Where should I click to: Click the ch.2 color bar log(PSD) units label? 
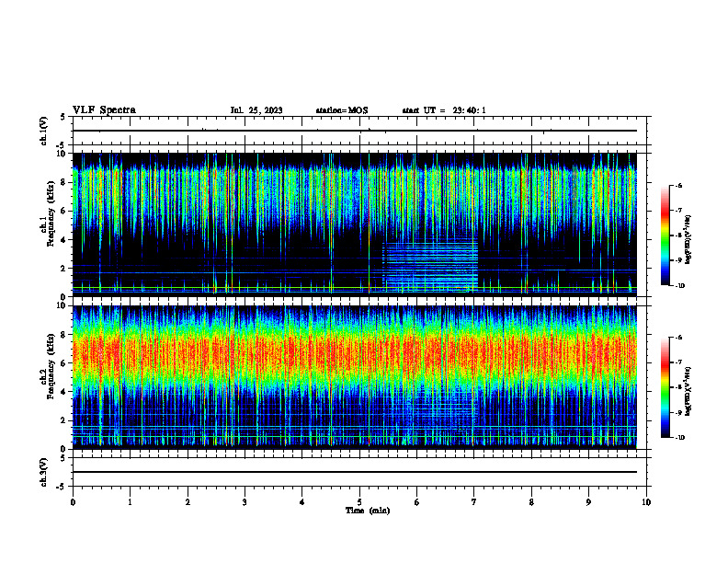(x=688, y=390)
